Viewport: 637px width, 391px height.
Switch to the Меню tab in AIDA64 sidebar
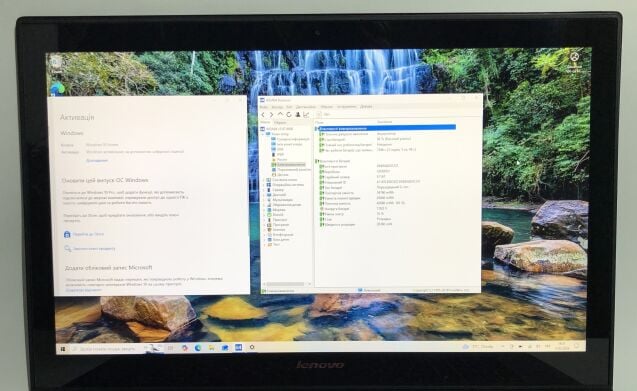click(x=265, y=122)
